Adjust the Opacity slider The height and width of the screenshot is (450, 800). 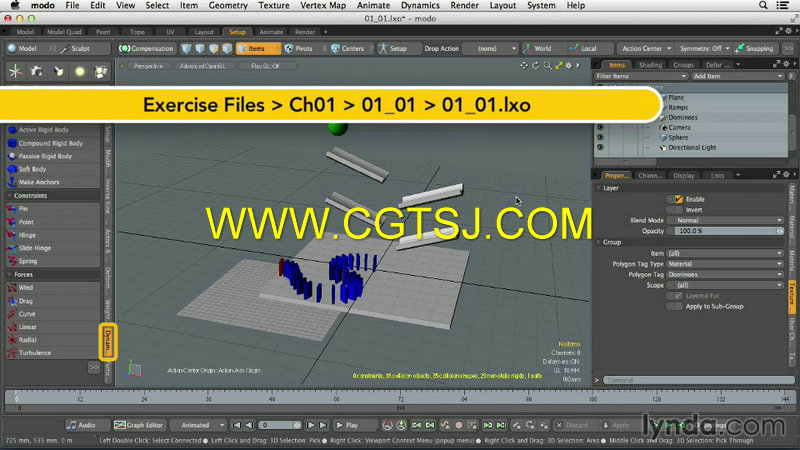(729, 231)
